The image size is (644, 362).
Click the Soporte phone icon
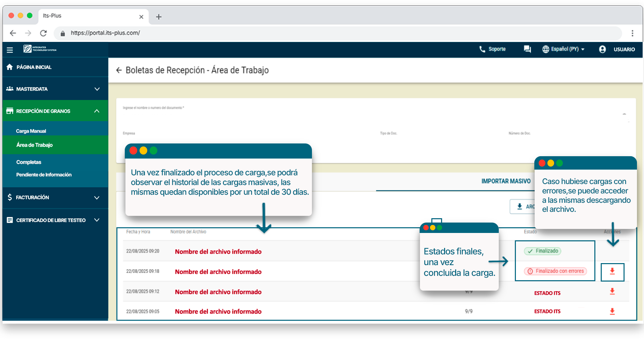coord(482,49)
